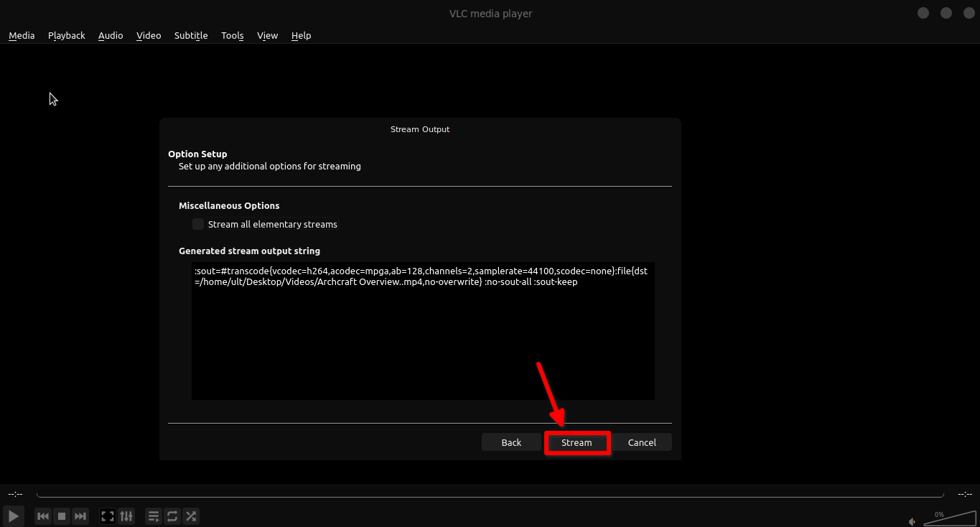
Task: Skip to the next media track
Action: [80, 516]
